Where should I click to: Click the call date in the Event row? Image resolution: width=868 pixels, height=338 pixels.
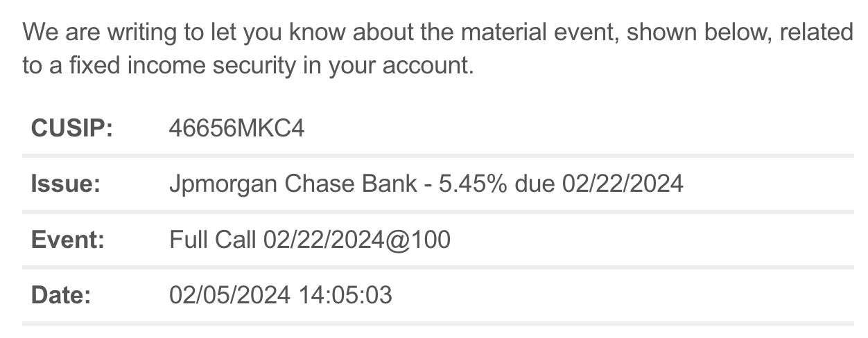coord(323,240)
